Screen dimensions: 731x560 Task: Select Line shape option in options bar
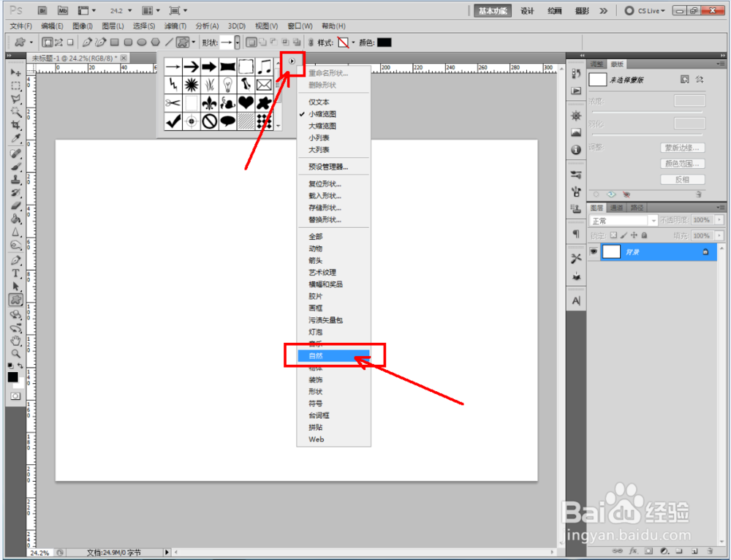pyautogui.click(x=170, y=42)
